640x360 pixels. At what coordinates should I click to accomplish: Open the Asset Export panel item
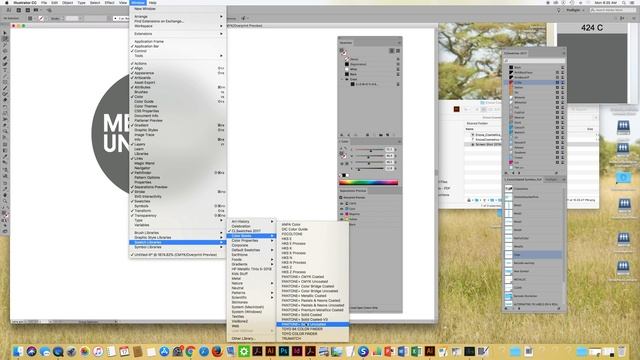click(178, 82)
